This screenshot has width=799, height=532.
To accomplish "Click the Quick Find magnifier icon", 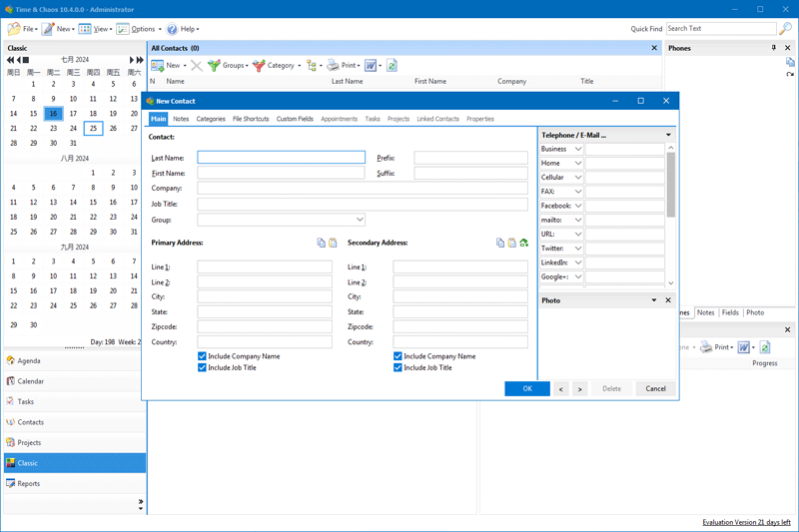I will click(x=785, y=29).
